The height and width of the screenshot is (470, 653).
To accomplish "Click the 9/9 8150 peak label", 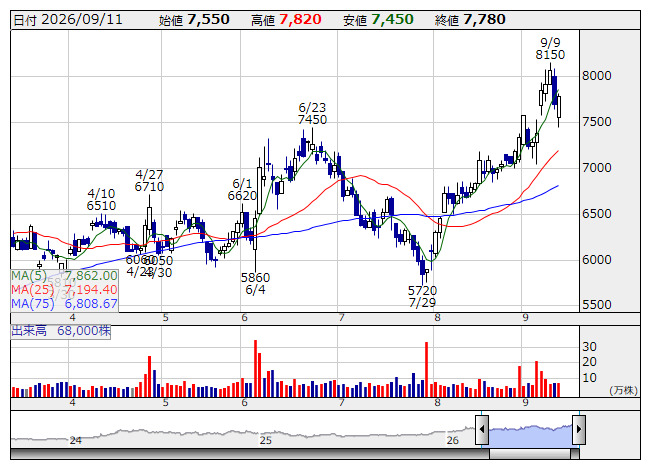I will [550, 48].
